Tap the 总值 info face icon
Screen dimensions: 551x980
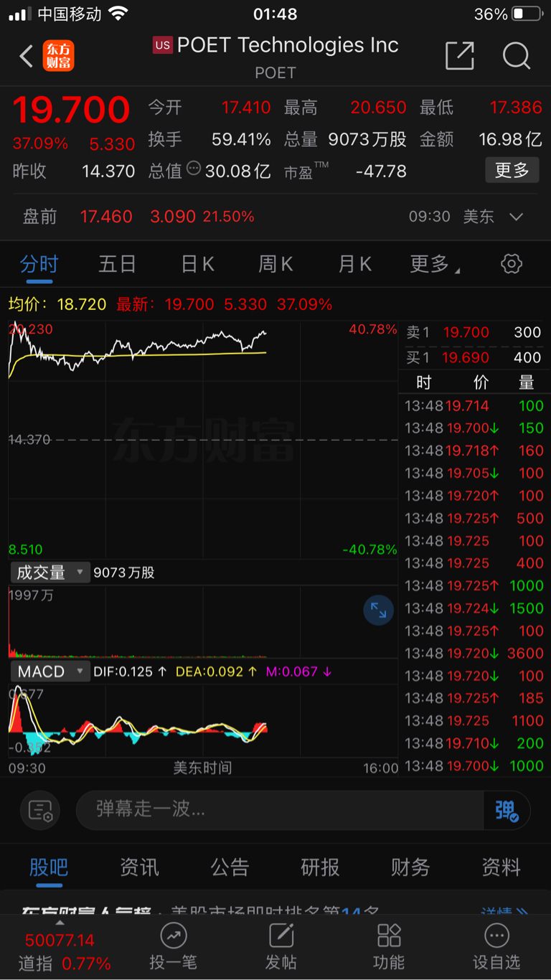pos(193,169)
